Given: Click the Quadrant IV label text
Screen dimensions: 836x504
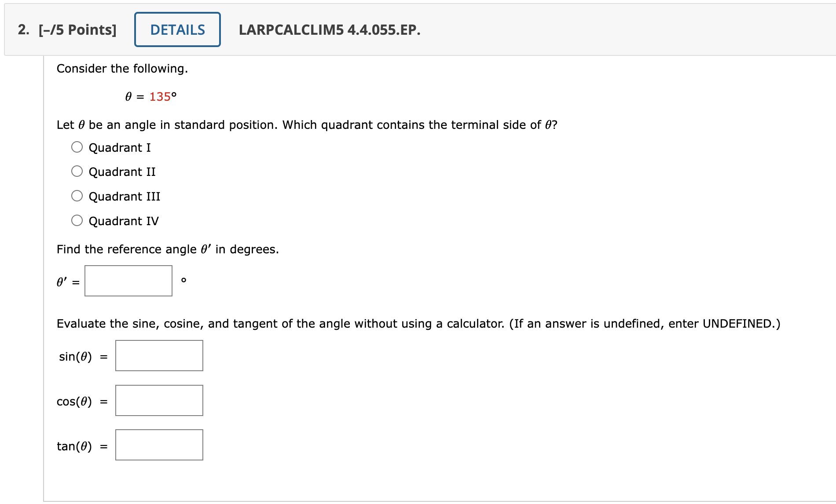Looking at the screenshot, I should (x=124, y=221).
